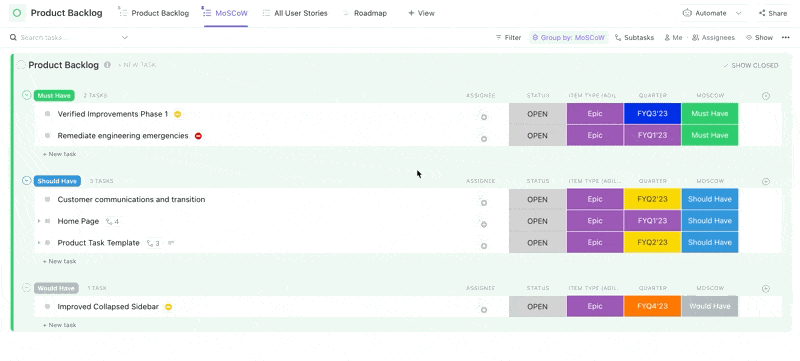Image resolution: width=800 pixels, height=361 pixels.
Task: Switch to the Roadmap tab
Action: pos(364,13)
